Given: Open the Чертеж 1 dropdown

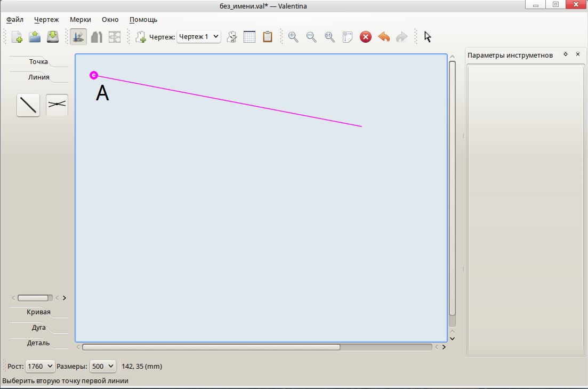Looking at the screenshot, I should point(199,37).
